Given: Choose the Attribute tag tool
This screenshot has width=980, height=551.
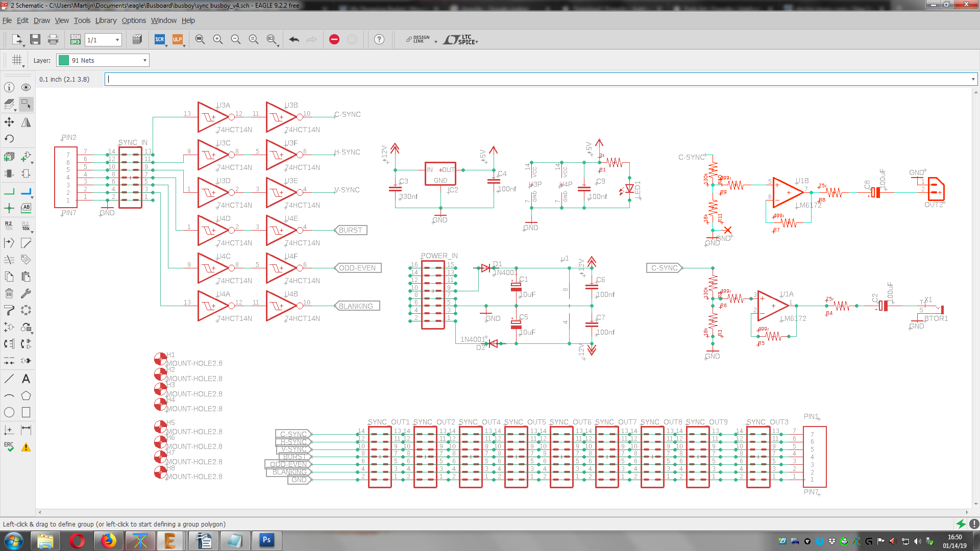Looking at the screenshot, I should tap(26, 260).
